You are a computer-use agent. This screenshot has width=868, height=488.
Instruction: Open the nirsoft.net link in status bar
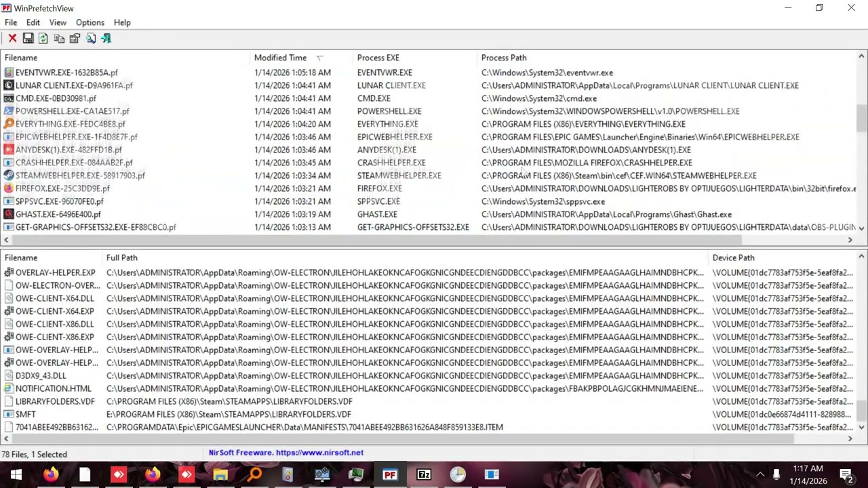pyautogui.click(x=319, y=453)
